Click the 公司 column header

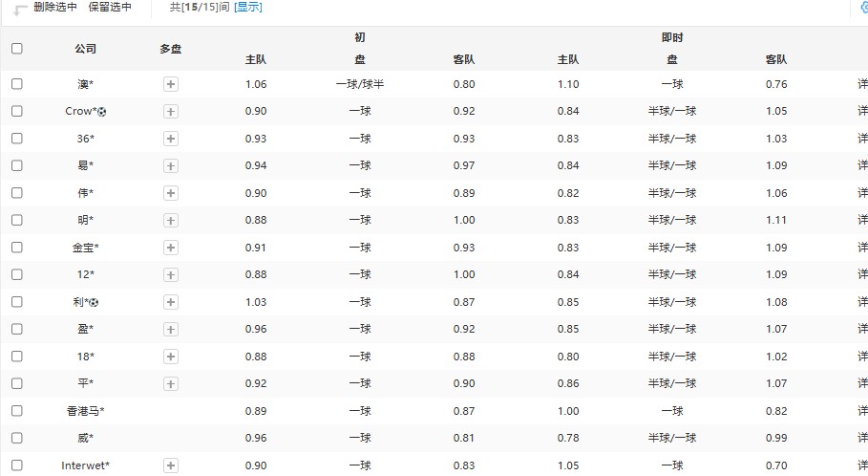[x=86, y=49]
